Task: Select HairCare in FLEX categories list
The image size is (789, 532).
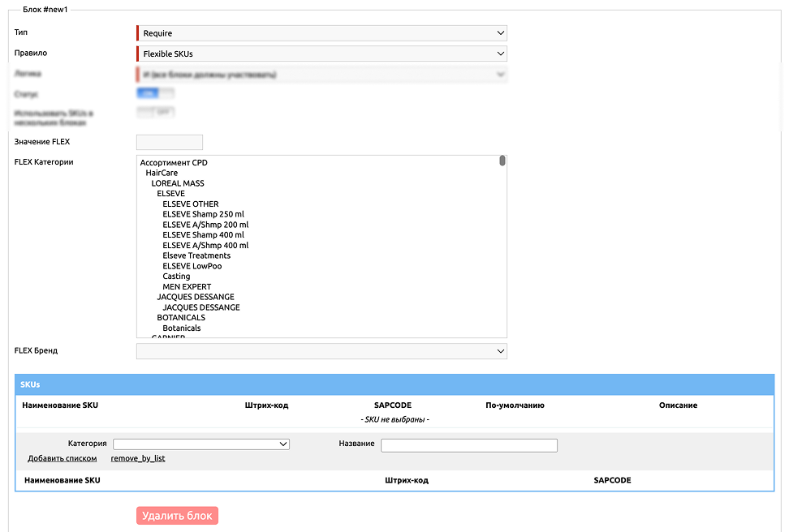Action: tap(162, 173)
